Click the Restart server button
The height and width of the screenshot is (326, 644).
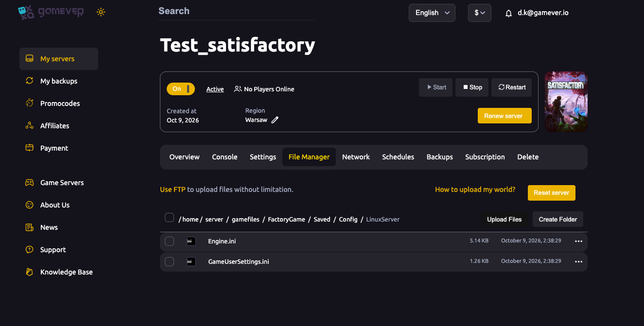pos(512,87)
